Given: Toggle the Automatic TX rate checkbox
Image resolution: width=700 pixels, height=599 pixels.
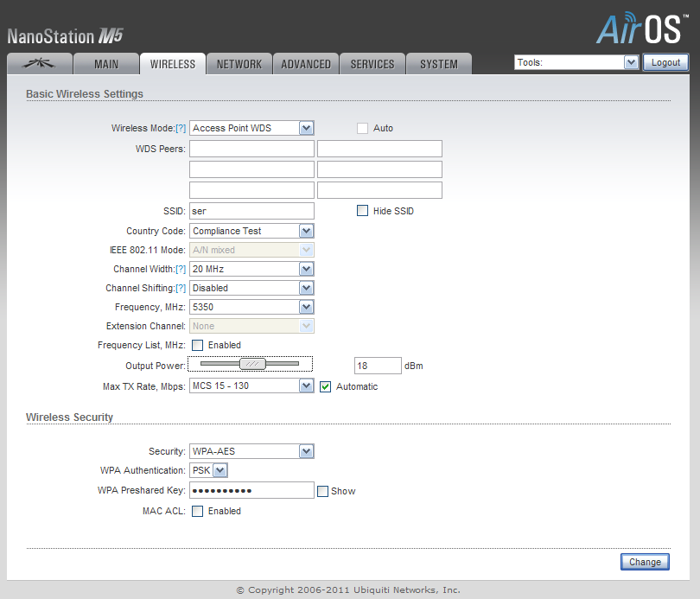Looking at the screenshot, I should (326, 387).
